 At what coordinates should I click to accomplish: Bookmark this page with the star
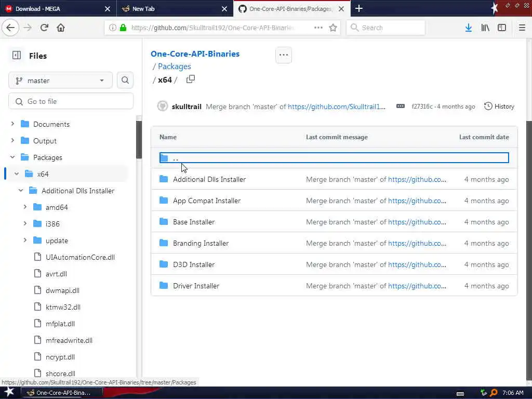coord(333,28)
